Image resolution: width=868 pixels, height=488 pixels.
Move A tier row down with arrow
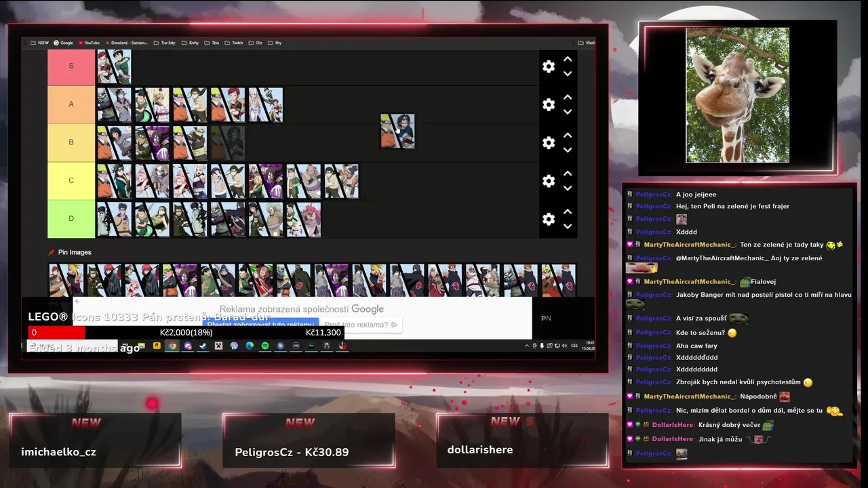pos(568,112)
